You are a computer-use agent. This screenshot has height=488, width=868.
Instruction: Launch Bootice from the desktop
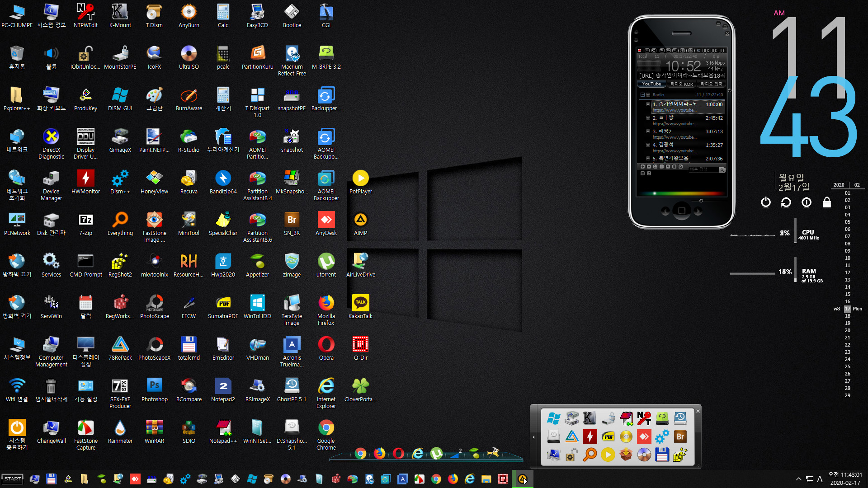tap(292, 16)
